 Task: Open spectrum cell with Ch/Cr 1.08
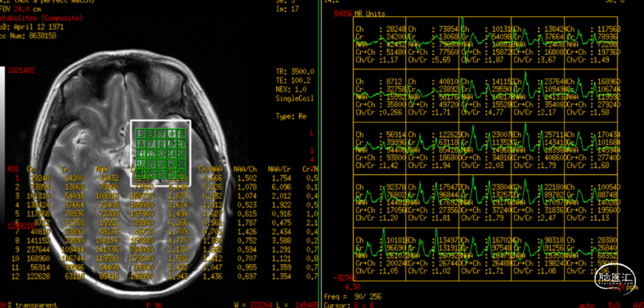point(538,254)
